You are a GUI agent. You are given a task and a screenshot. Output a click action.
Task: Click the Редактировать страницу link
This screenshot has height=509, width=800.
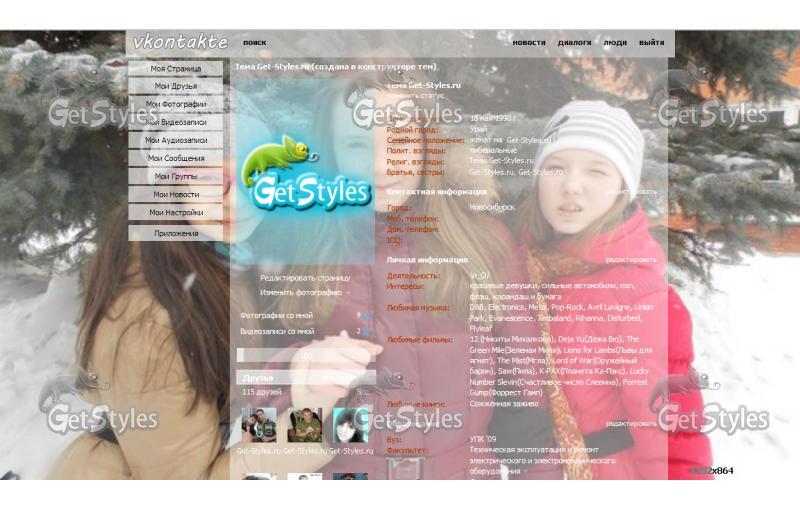click(305, 278)
